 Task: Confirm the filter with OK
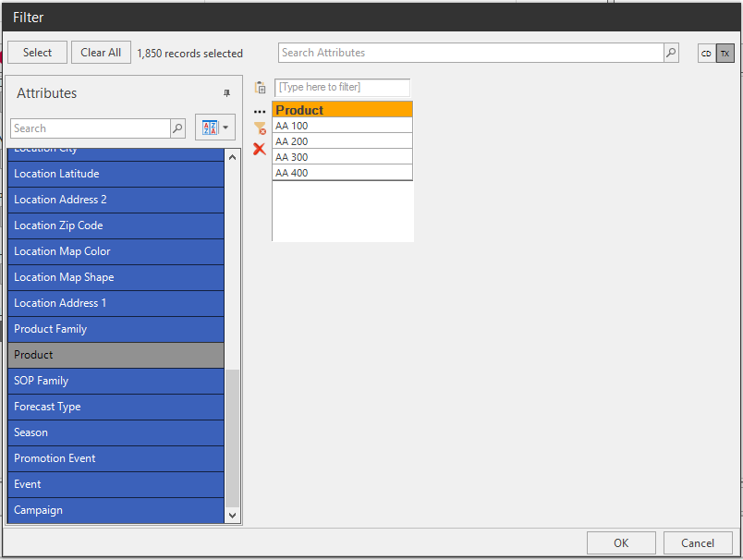[x=621, y=543]
